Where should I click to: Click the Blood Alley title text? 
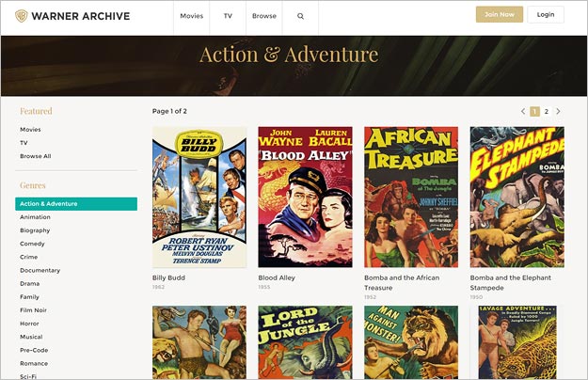point(277,277)
